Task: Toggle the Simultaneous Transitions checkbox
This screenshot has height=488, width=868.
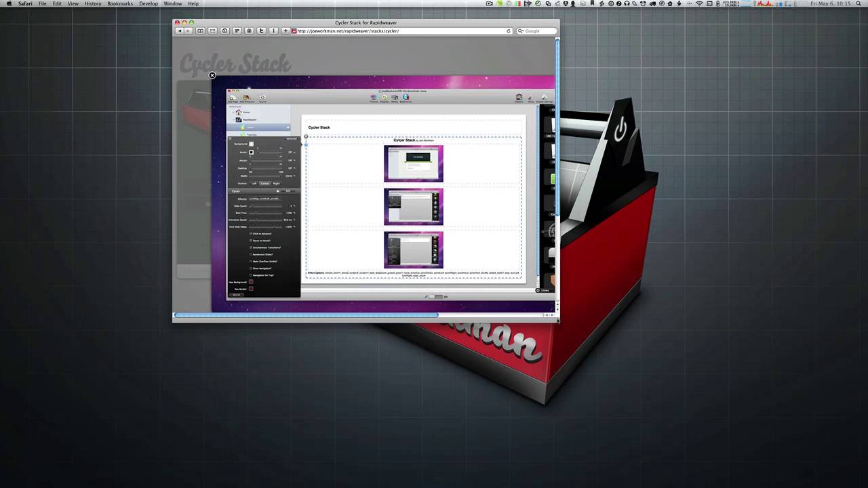Action: pyautogui.click(x=251, y=247)
